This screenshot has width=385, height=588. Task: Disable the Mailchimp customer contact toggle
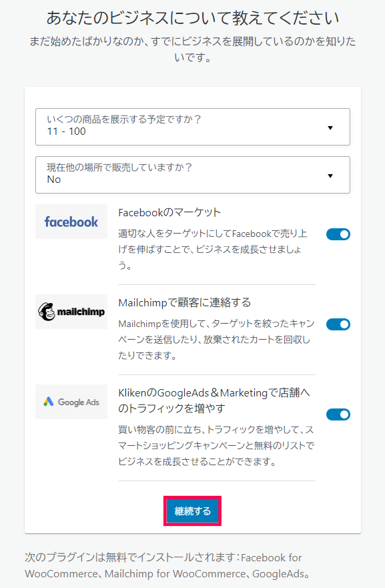[338, 324]
